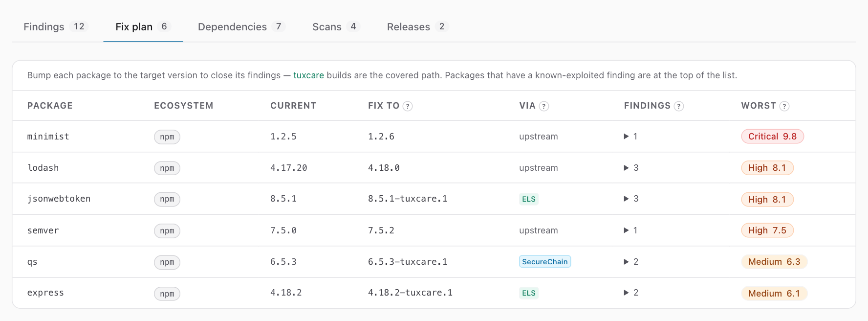Click the jsonwebtoken package name

click(59, 199)
